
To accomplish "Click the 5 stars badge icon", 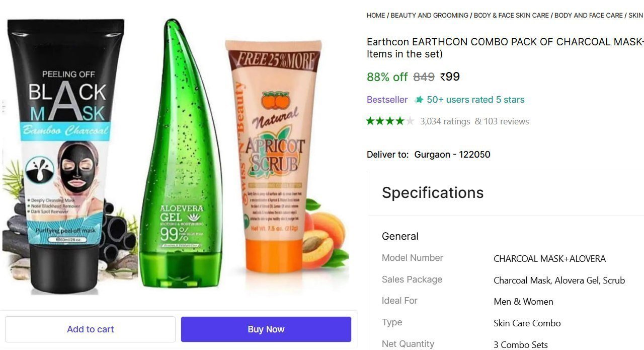I will coord(419,100).
